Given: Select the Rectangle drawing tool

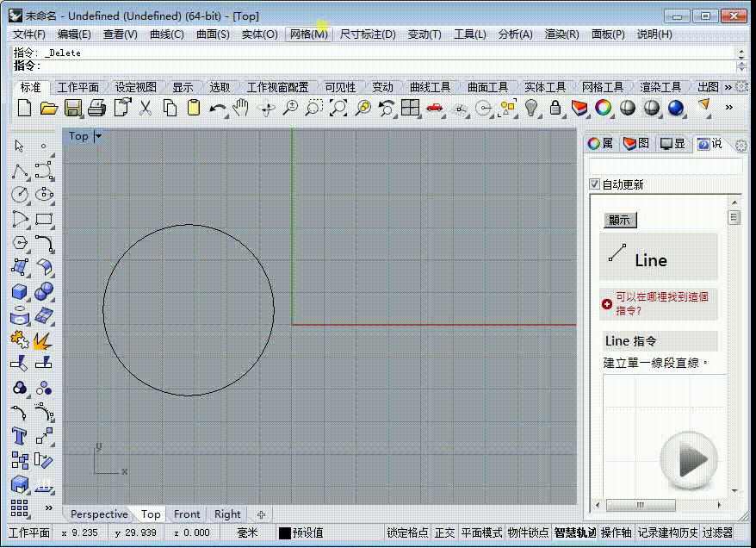Looking at the screenshot, I should click(x=44, y=219).
